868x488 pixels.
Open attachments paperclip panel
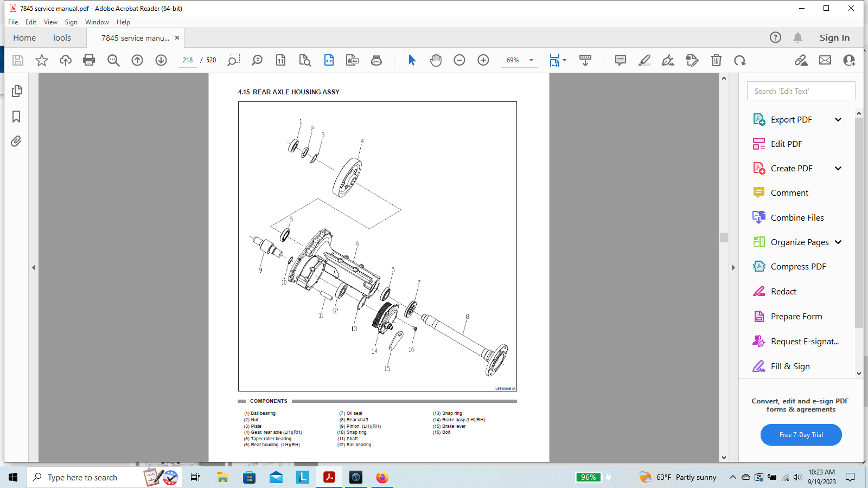coord(16,142)
